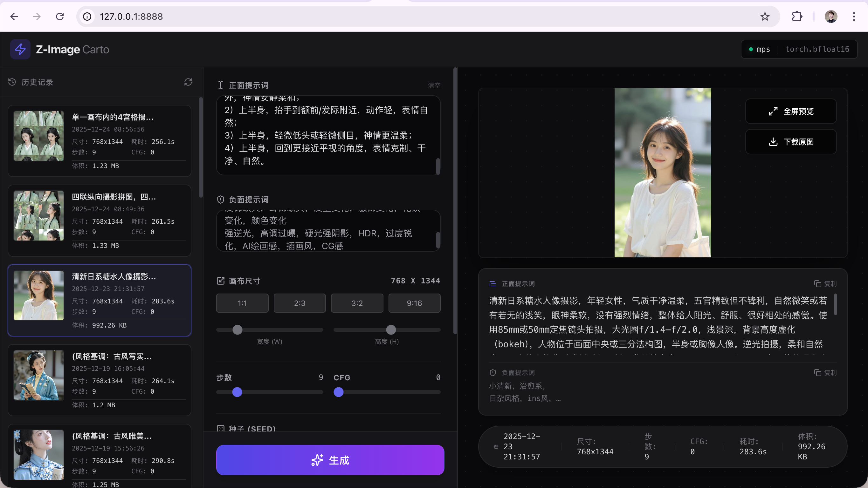868x488 pixels.
Task: Copy the 负面提示词 prompt text
Action: pos(824,373)
